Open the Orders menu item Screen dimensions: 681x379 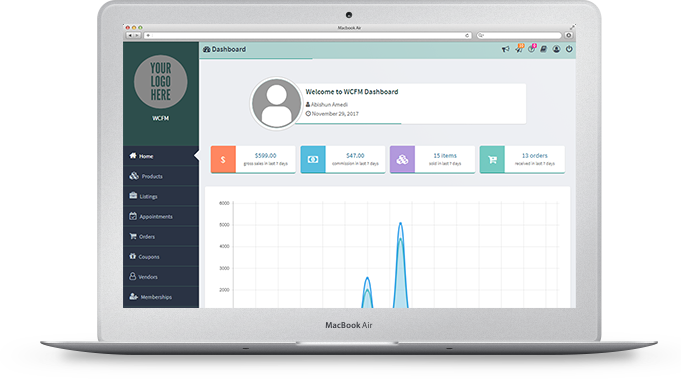coord(161,237)
